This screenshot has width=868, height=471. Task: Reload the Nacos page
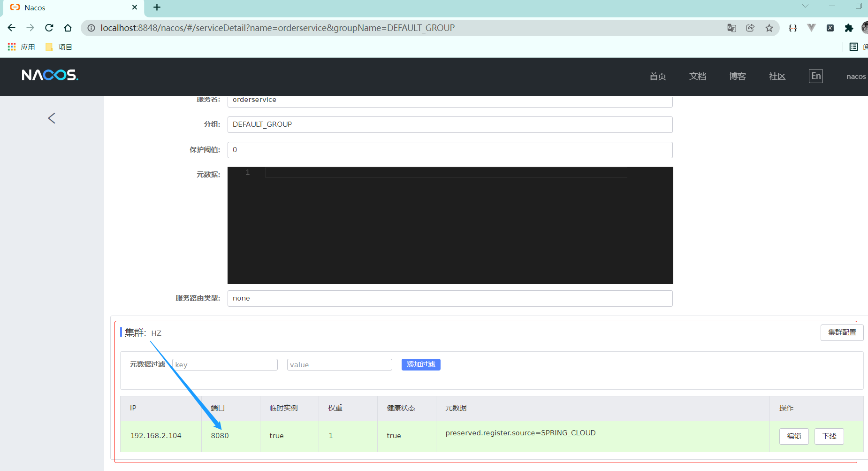click(49, 28)
